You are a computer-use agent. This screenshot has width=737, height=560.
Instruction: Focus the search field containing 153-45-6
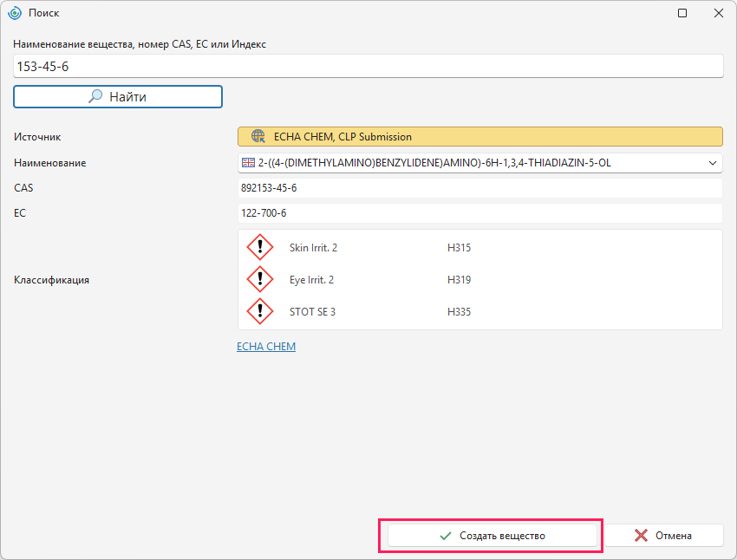[x=368, y=66]
